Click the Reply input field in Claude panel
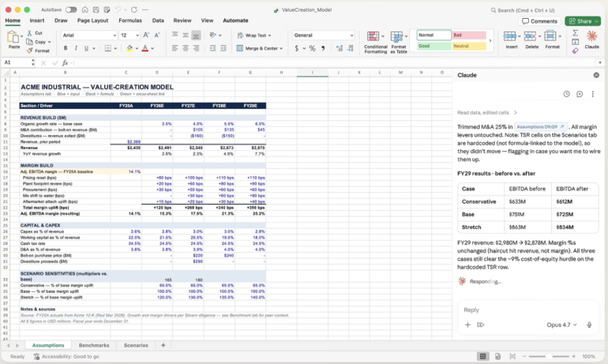Screen dimensions: 608x364 click(x=528, y=310)
